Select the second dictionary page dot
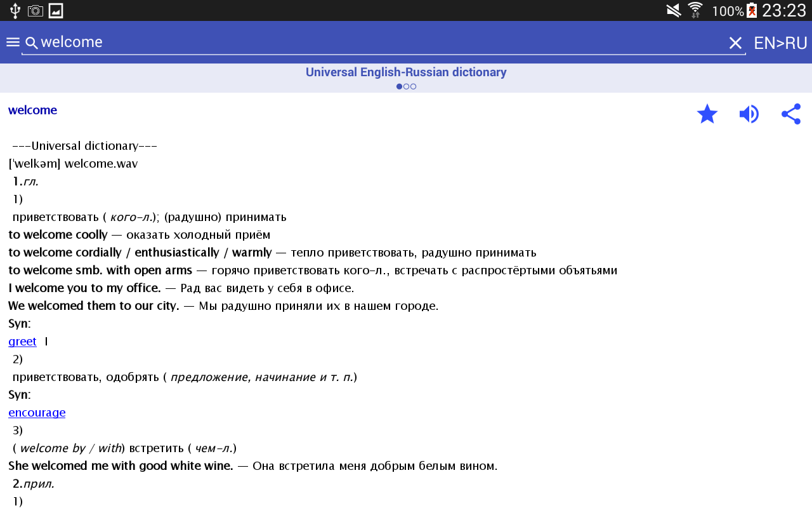 (x=406, y=86)
